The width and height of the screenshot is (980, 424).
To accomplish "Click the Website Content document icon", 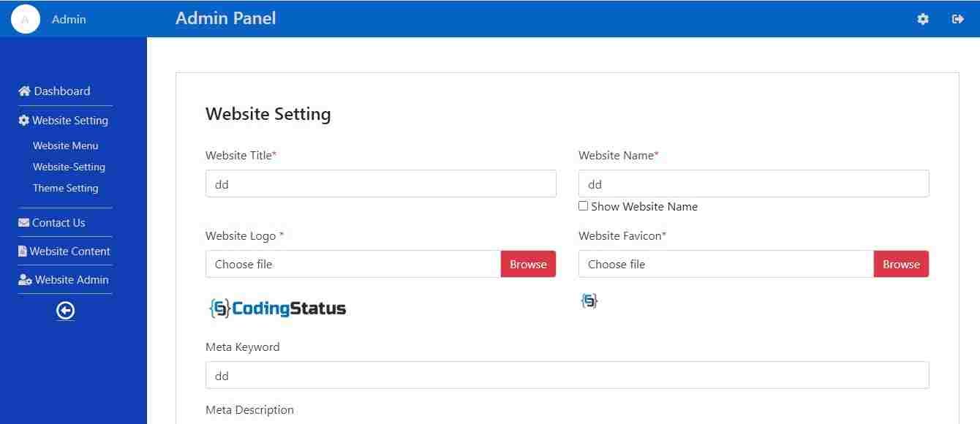I will 24,251.
